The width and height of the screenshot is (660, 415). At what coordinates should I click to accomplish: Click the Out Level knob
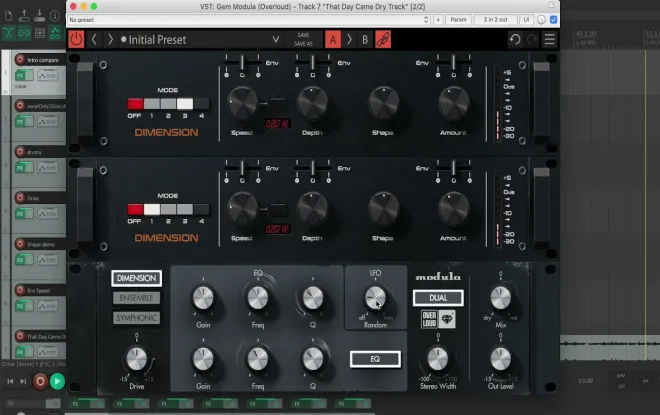pos(500,359)
